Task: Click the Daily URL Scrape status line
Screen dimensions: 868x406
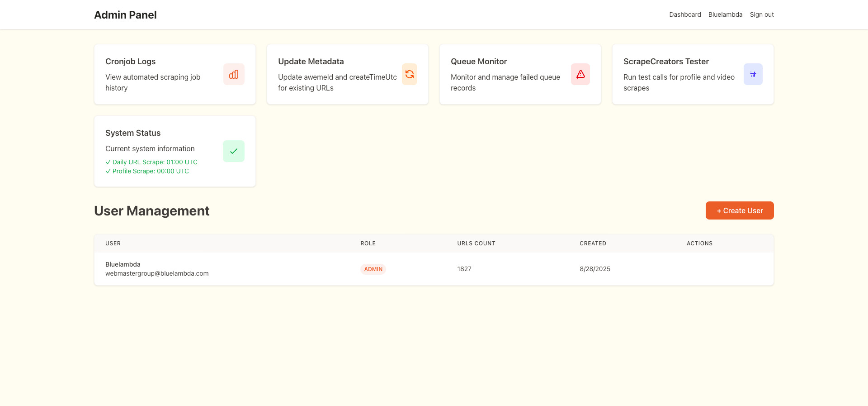Action: click(x=151, y=162)
